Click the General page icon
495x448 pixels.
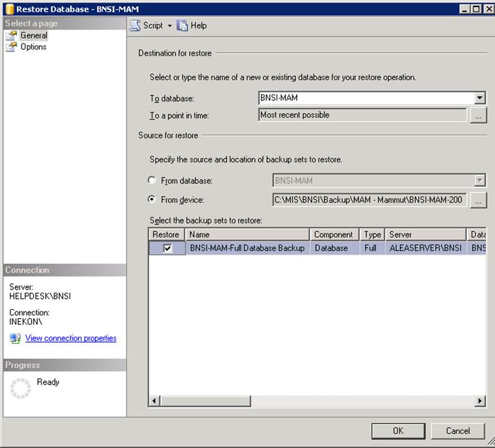[x=11, y=35]
